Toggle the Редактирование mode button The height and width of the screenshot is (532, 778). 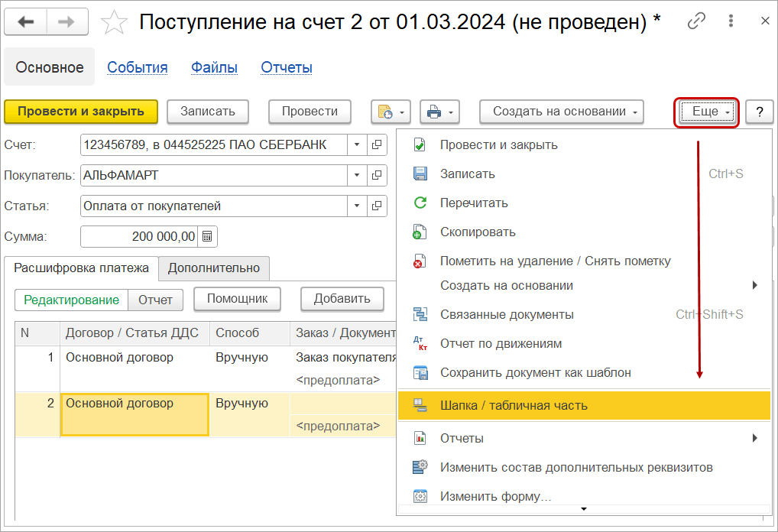[71, 300]
